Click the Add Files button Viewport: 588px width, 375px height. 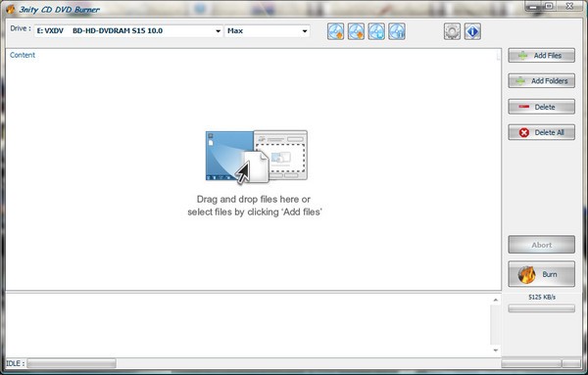tap(541, 56)
